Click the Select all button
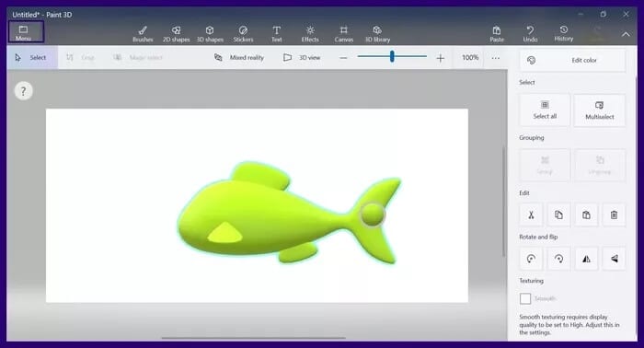This screenshot has height=348, width=644. tap(545, 110)
